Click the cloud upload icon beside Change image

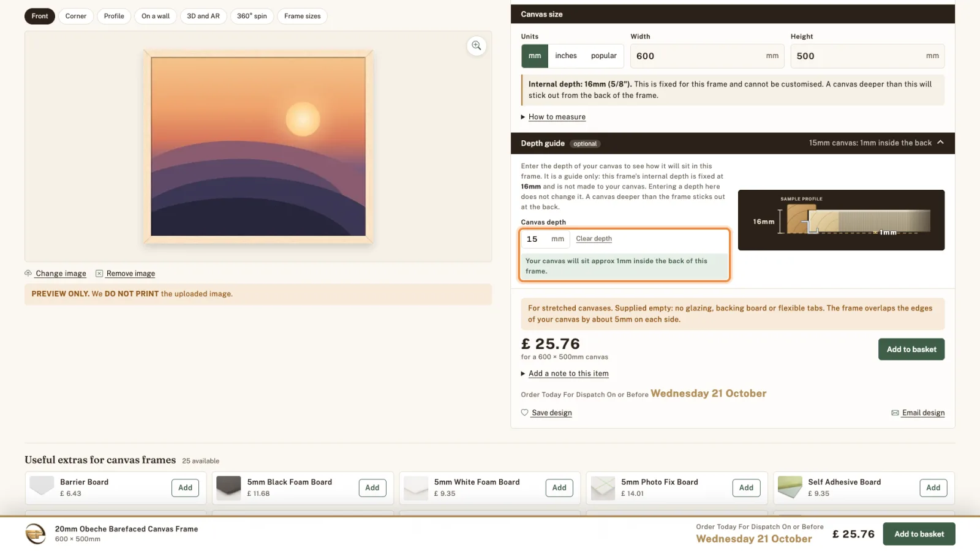click(x=28, y=273)
